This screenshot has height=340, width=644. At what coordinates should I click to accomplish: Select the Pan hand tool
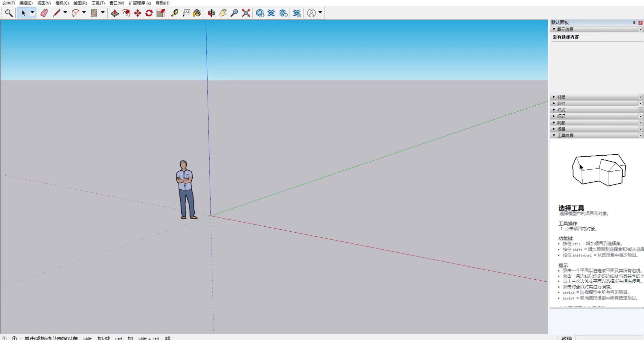coord(223,13)
